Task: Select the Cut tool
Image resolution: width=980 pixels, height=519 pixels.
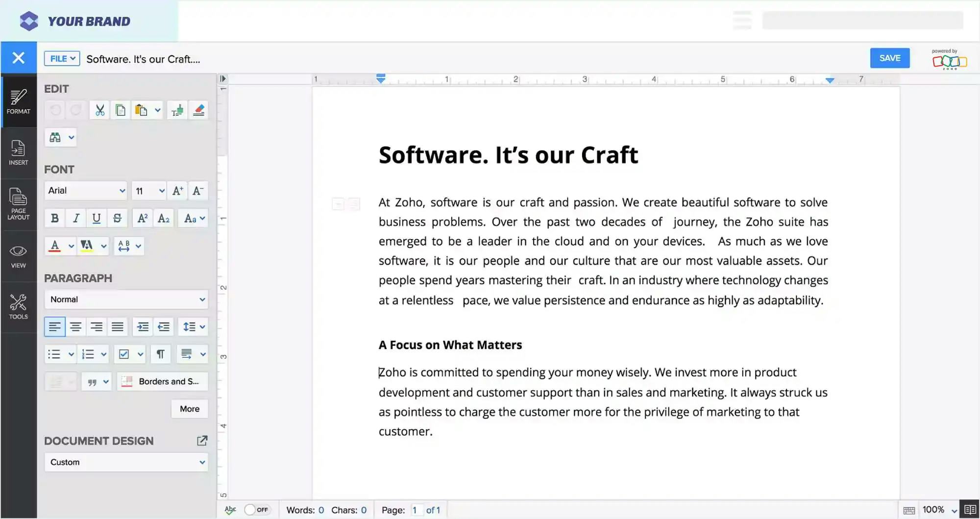Action: tap(99, 110)
